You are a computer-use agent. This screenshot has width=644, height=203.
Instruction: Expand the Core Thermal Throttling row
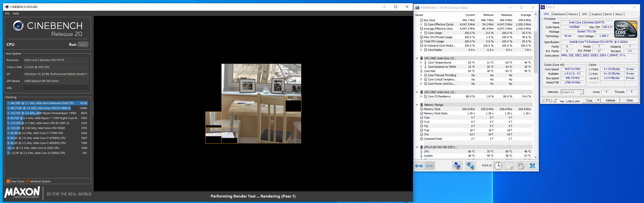(421, 75)
